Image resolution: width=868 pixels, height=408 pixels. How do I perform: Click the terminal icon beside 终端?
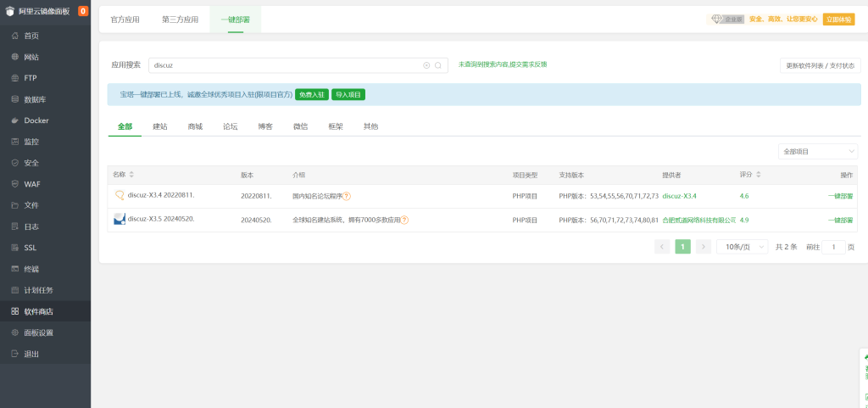pyautogui.click(x=15, y=269)
